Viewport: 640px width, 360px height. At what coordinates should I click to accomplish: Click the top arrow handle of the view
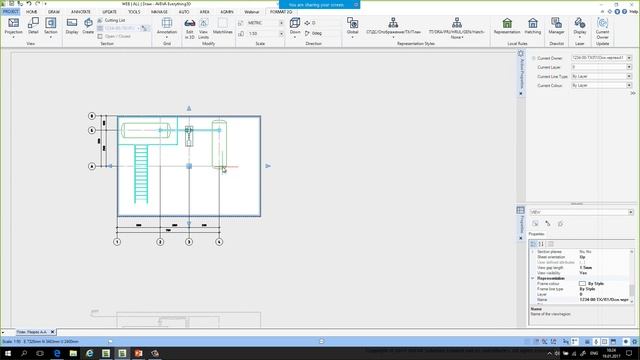pos(189,108)
